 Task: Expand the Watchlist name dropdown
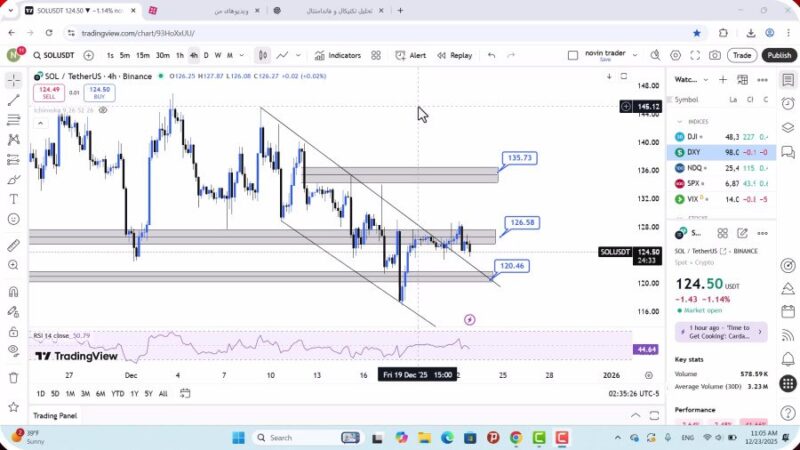click(x=706, y=79)
